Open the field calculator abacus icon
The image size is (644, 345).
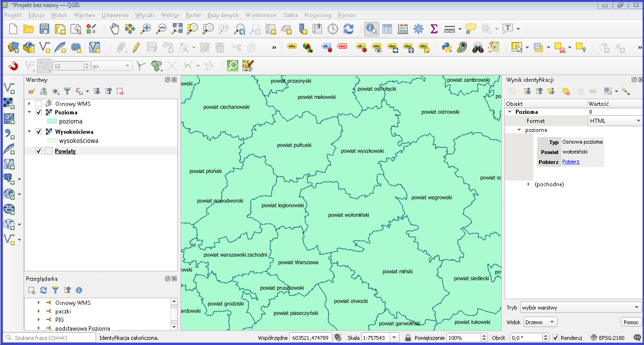pyautogui.click(x=403, y=29)
